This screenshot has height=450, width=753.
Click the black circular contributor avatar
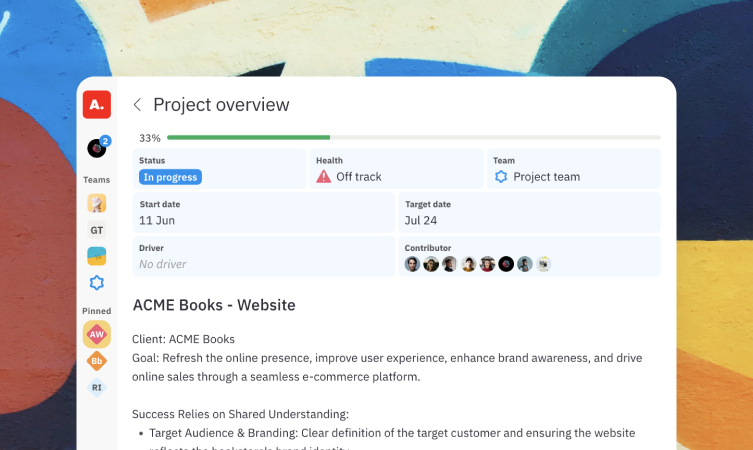tap(506, 264)
